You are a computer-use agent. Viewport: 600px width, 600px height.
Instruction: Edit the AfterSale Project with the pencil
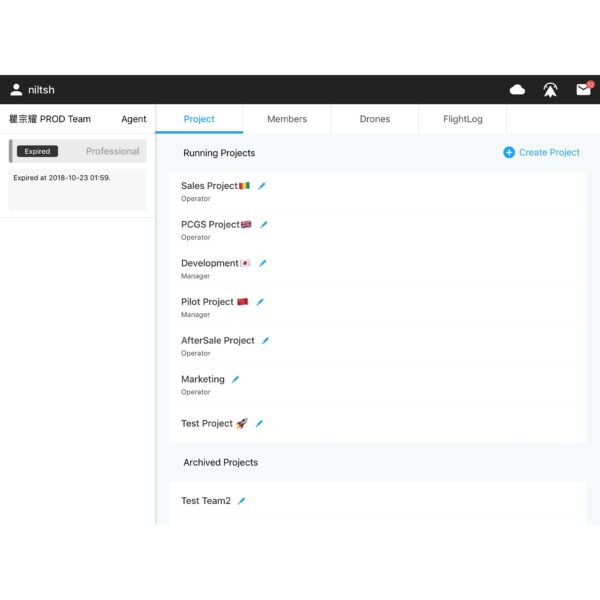point(265,341)
